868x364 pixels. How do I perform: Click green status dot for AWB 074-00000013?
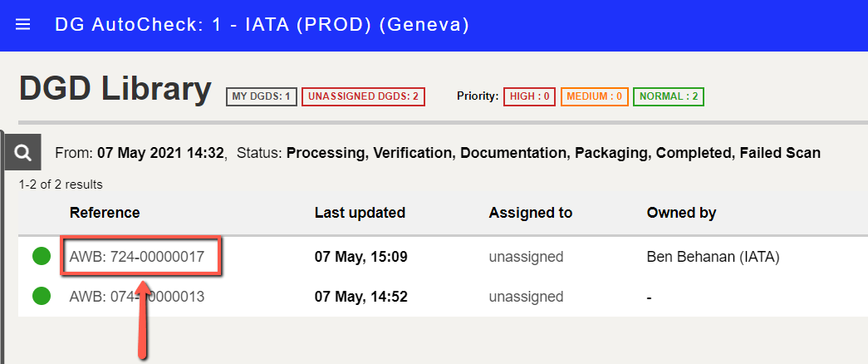[x=42, y=296]
